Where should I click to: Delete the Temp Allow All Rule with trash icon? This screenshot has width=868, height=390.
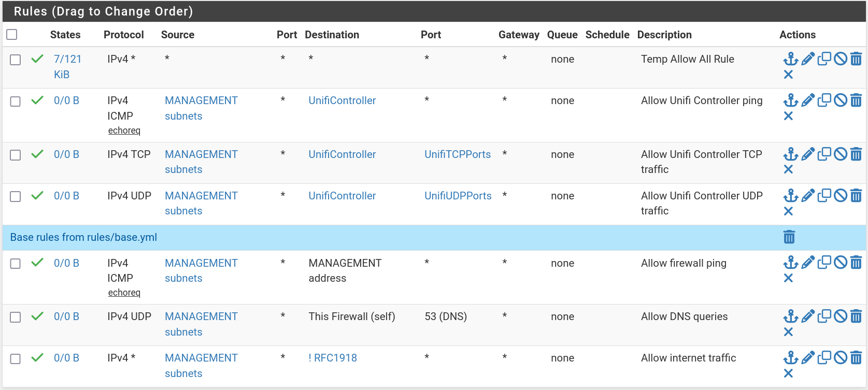point(856,59)
